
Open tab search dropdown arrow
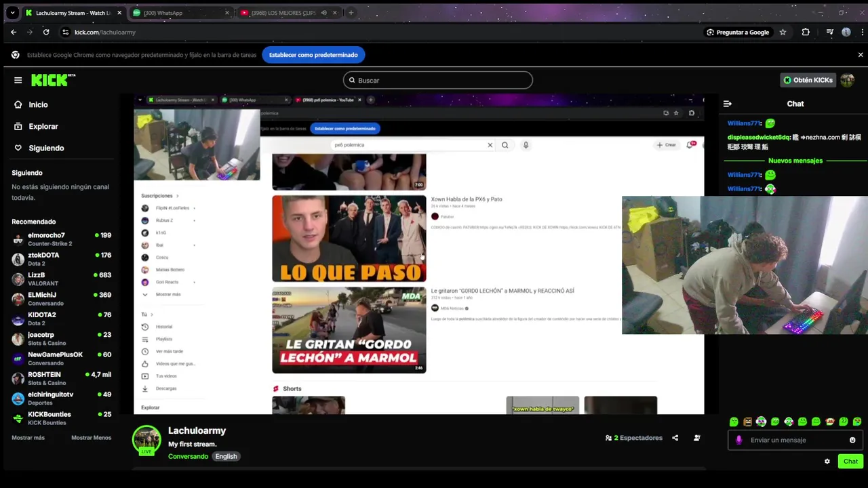click(12, 13)
